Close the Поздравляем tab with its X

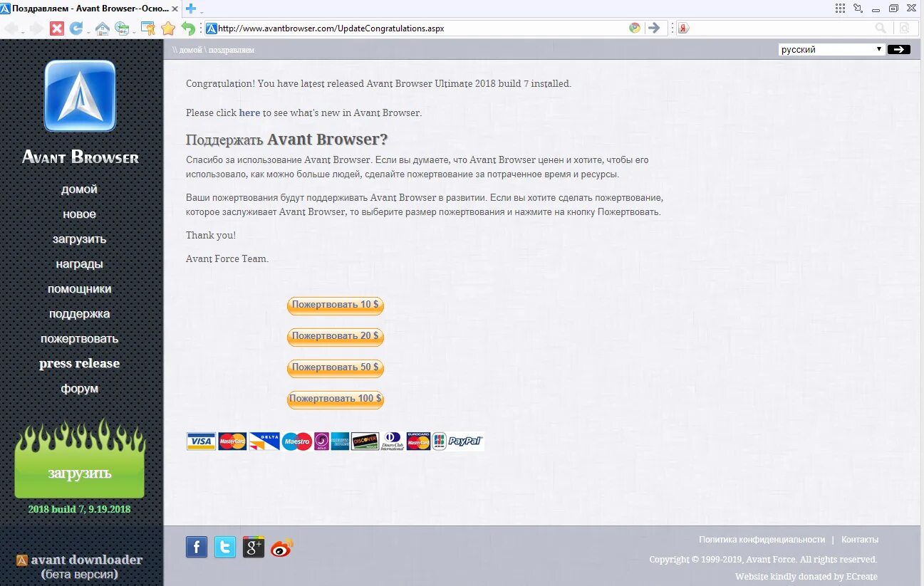[176, 9]
